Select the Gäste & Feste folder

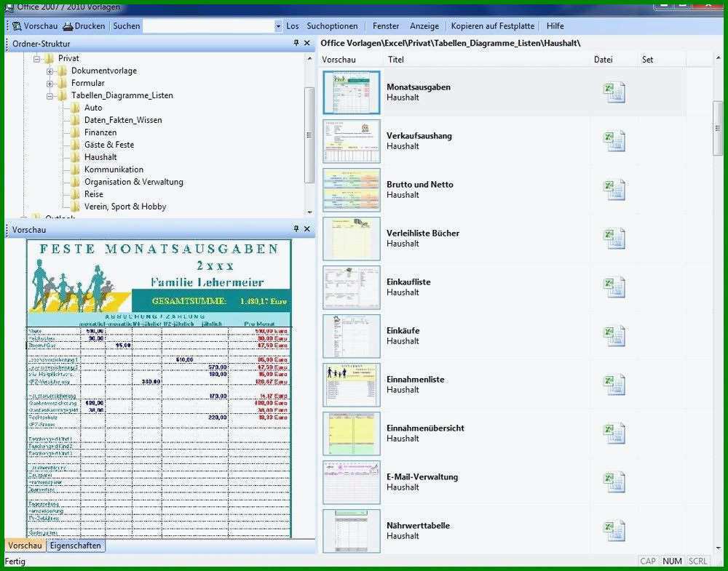tap(109, 145)
